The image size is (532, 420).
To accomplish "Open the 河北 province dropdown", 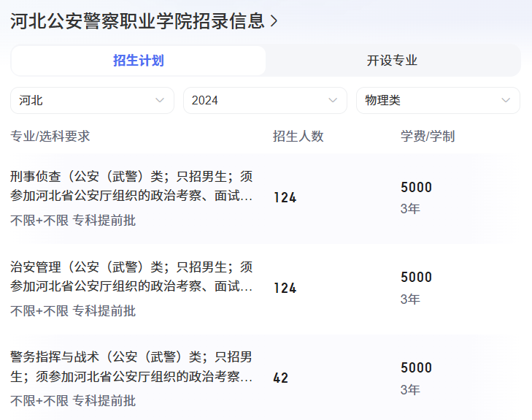I will pyautogui.click(x=92, y=101).
